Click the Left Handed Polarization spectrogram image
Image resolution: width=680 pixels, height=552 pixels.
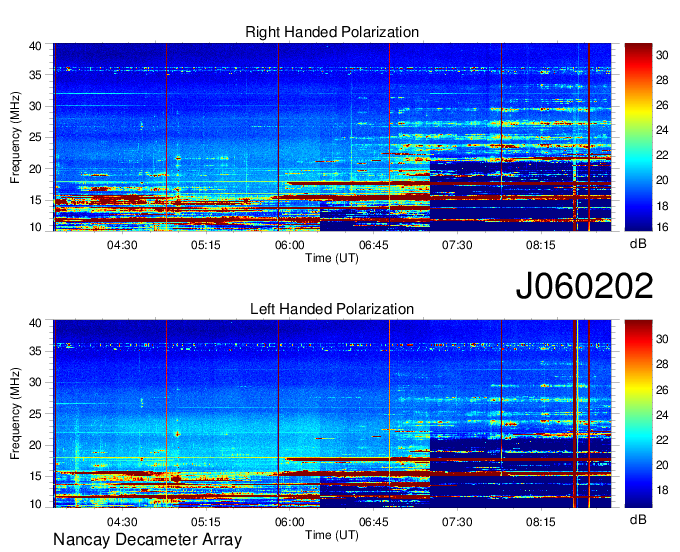(x=332, y=414)
